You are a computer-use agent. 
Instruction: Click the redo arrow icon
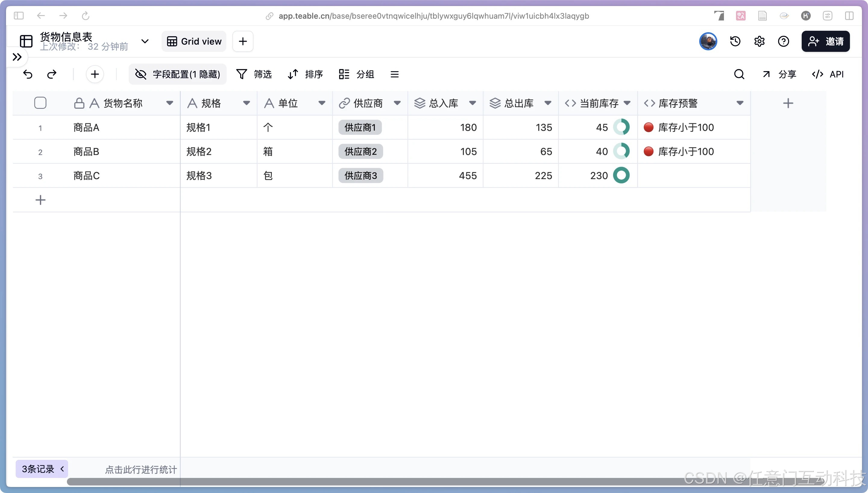(52, 74)
